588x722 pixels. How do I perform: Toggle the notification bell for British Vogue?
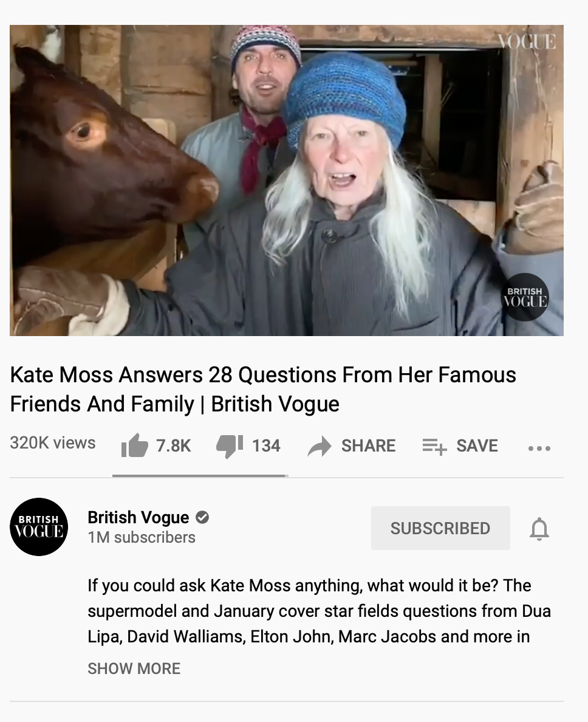pos(539,529)
